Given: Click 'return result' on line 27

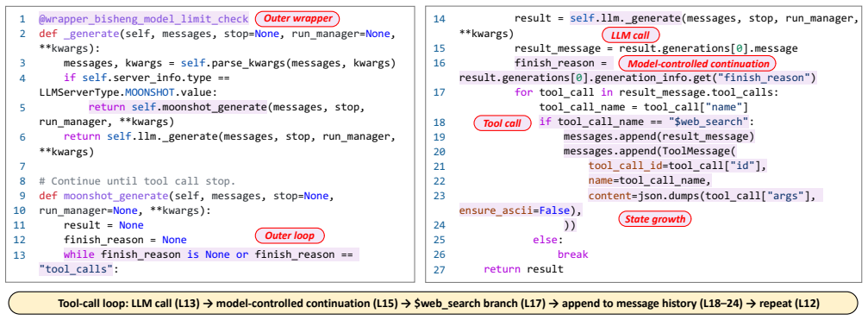Looking at the screenshot, I should [x=523, y=269].
